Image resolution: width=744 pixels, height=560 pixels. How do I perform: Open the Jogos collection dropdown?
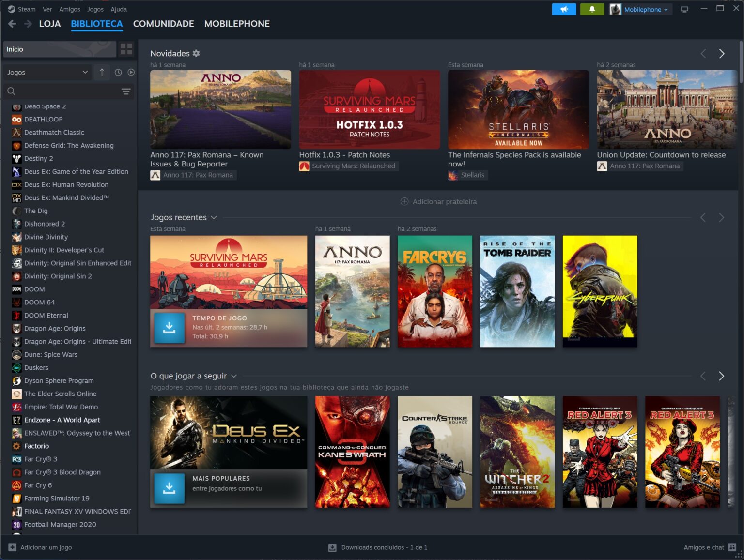(47, 72)
